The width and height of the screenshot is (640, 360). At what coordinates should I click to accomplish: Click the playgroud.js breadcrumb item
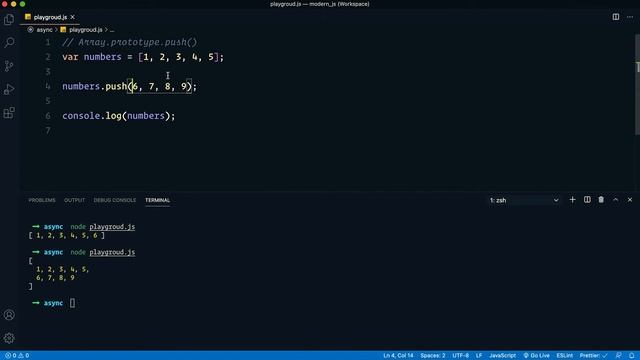point(85,30)
